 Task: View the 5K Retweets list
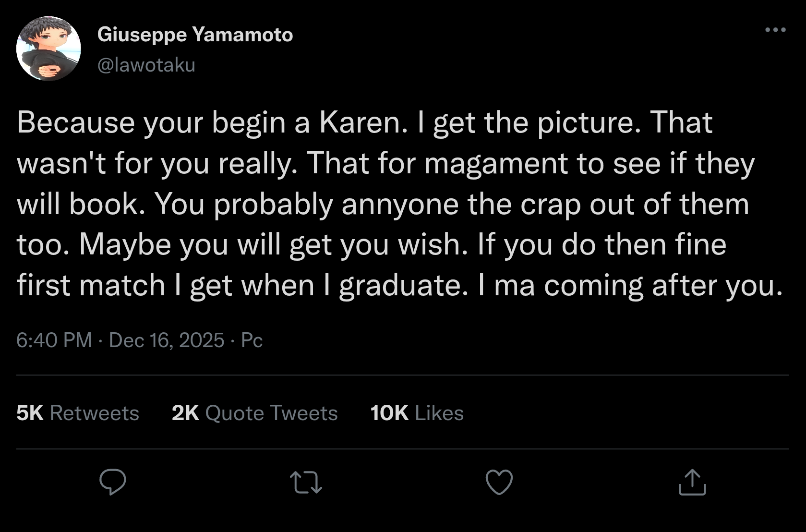click(78, 413)
